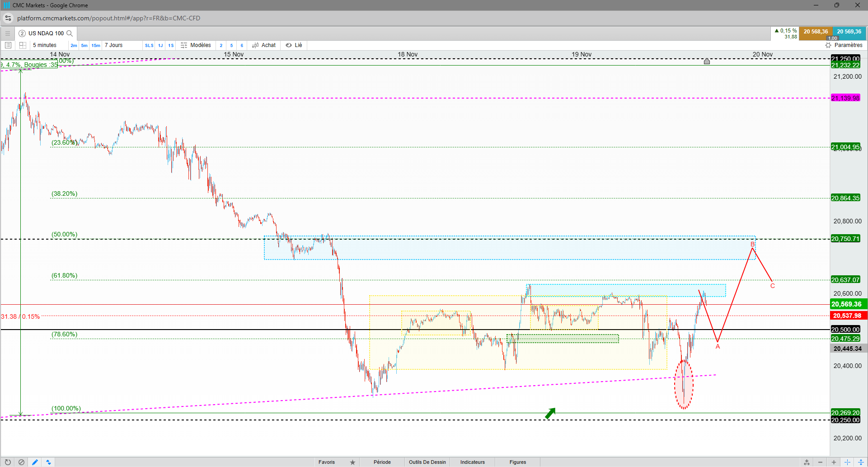Click the Lié link label
The height and width of the screenshot is (467, 868).
298,45
